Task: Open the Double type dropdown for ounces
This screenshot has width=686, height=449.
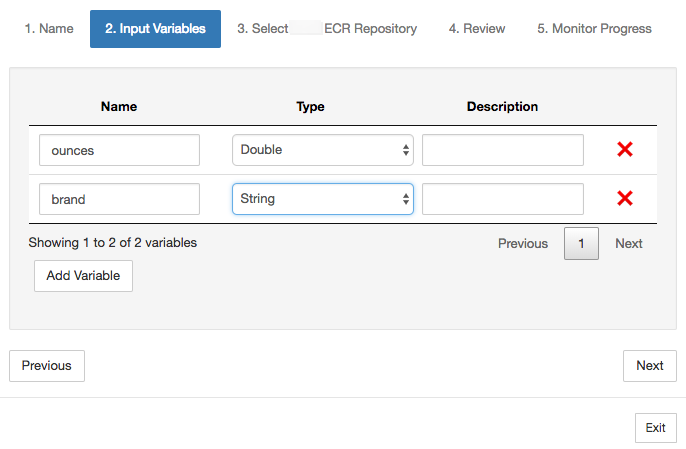Action: [x=322, y=150]
